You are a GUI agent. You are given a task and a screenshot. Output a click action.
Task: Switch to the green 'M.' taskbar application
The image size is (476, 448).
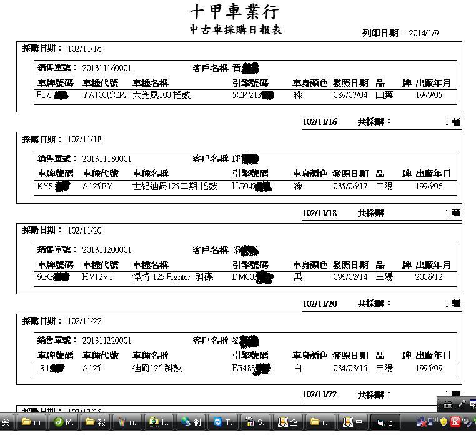pos(64,422)
